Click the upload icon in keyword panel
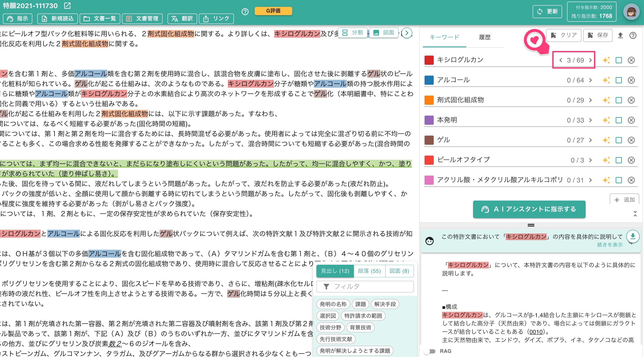This screenshot has width=644, height=357. pos(620,35)
